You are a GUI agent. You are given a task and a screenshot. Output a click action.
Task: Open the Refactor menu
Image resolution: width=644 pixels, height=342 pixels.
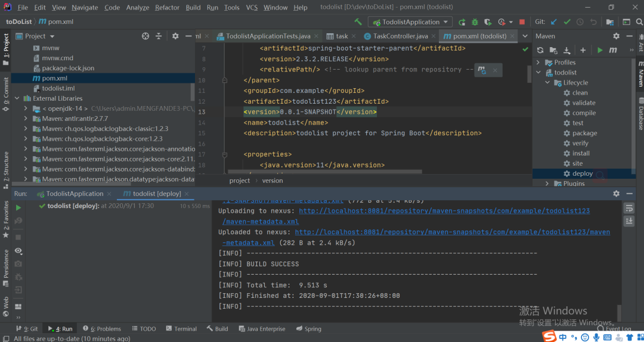167,8
